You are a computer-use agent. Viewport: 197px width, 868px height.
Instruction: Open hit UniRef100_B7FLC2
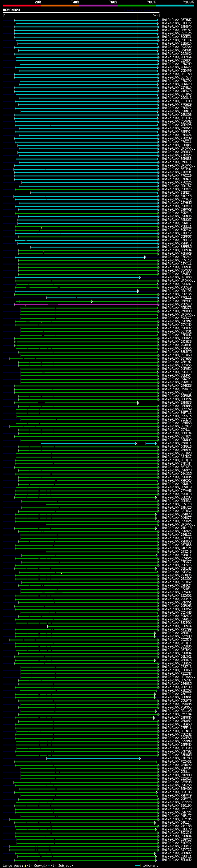pyautogui.click(x=176, y=23)
